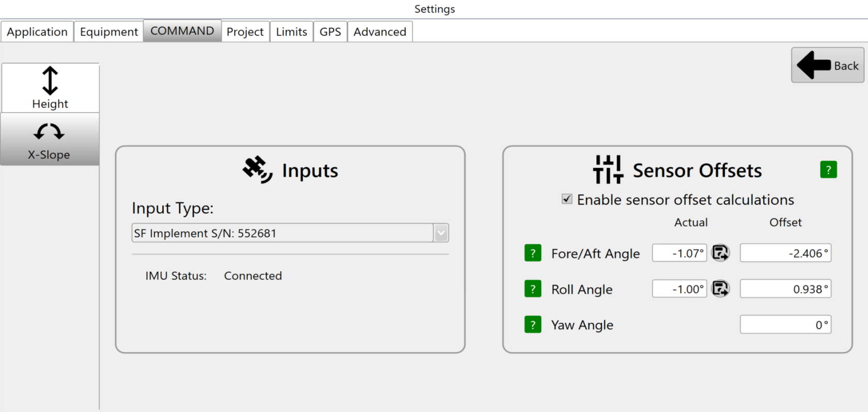
Task: Select the Height settings icon
Action: pyautogui.click(x=50, y=88)
